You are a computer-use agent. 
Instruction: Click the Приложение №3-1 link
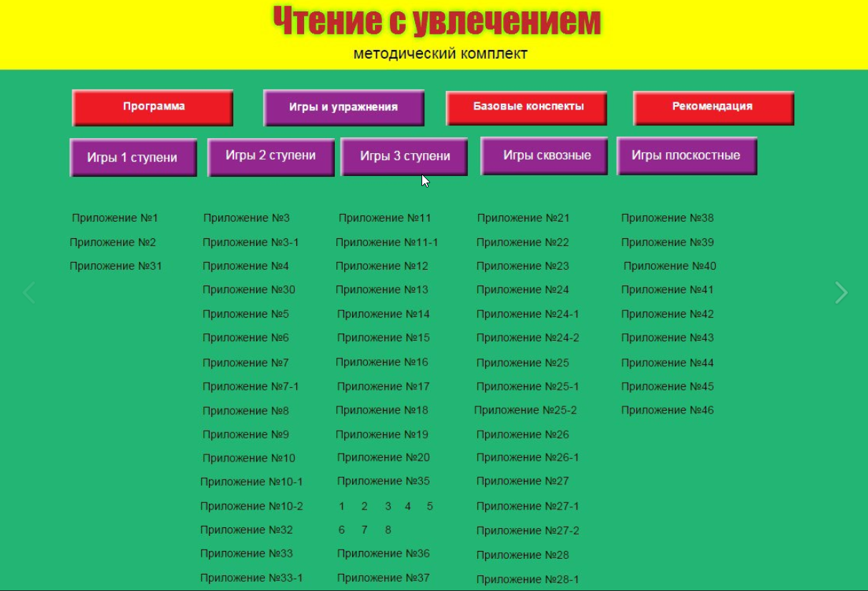pyautogui.click(x=250, y=243)
